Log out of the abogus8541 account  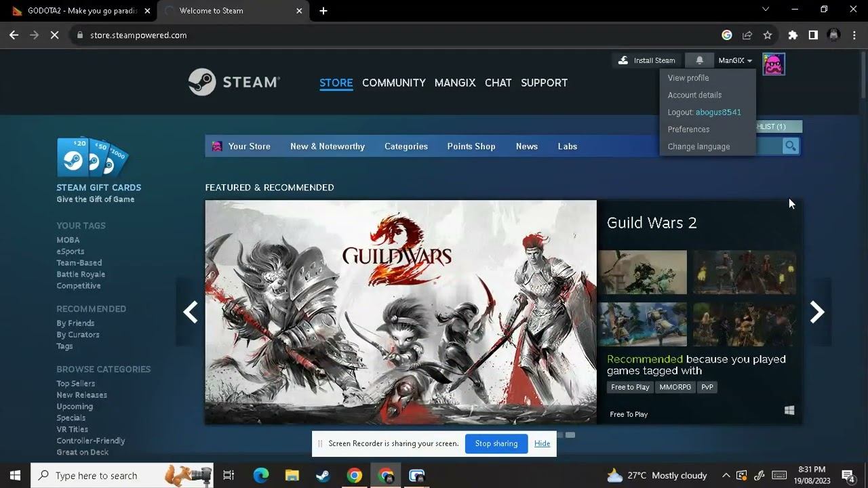click(705, 112)
